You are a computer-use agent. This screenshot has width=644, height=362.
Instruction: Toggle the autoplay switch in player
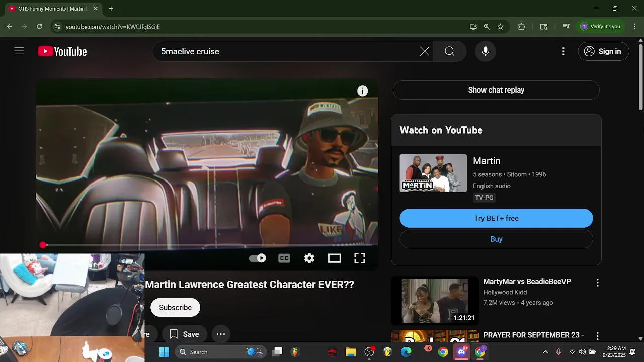(x=258, y=258)
